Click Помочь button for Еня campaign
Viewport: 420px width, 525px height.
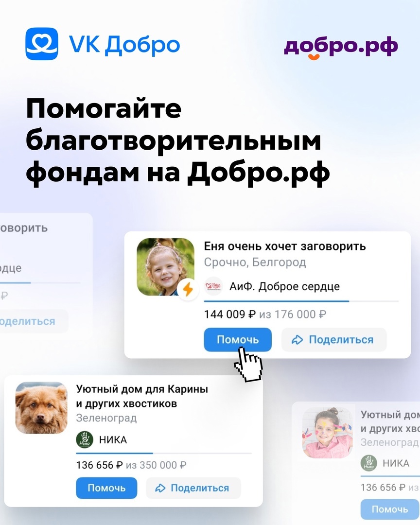(x=238, y=339)
